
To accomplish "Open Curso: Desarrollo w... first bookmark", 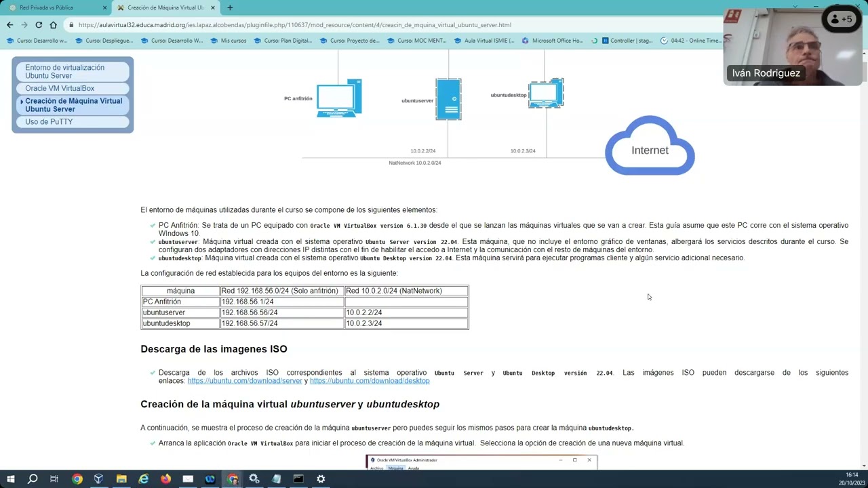I will click(x=37, y=40).
